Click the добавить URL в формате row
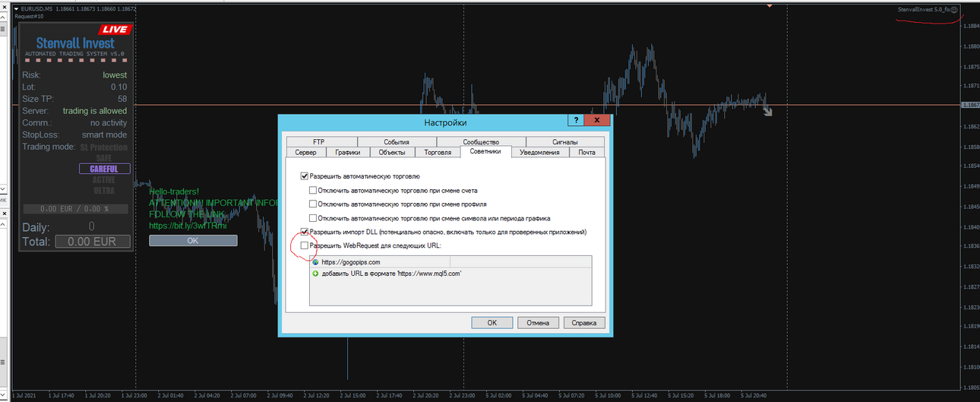The image size is (980, 402). point(450,273)
